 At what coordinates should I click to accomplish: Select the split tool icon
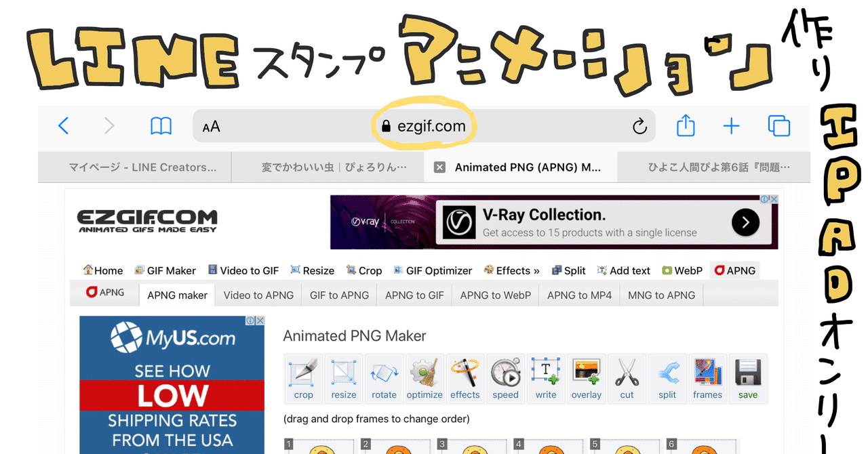667,378
